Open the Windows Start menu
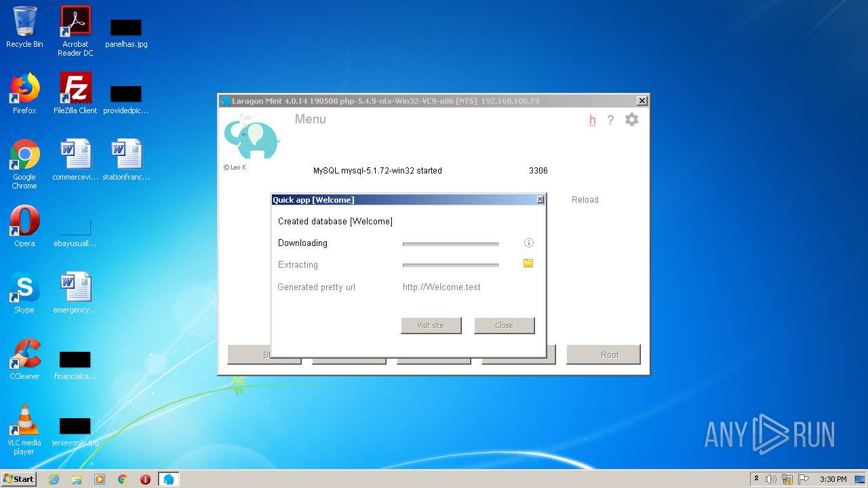Viewport: 868px width, 488px height. (18, 479)
